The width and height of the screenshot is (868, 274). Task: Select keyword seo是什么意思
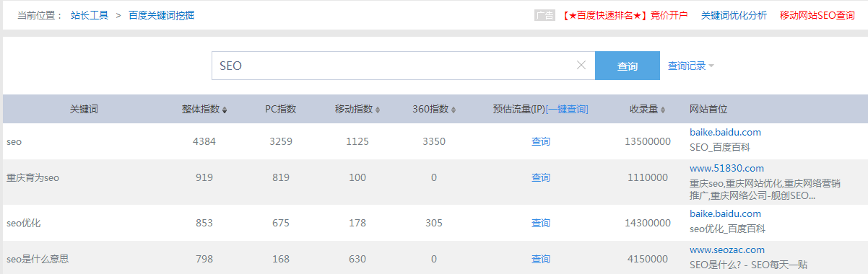[x=38, y=259]
